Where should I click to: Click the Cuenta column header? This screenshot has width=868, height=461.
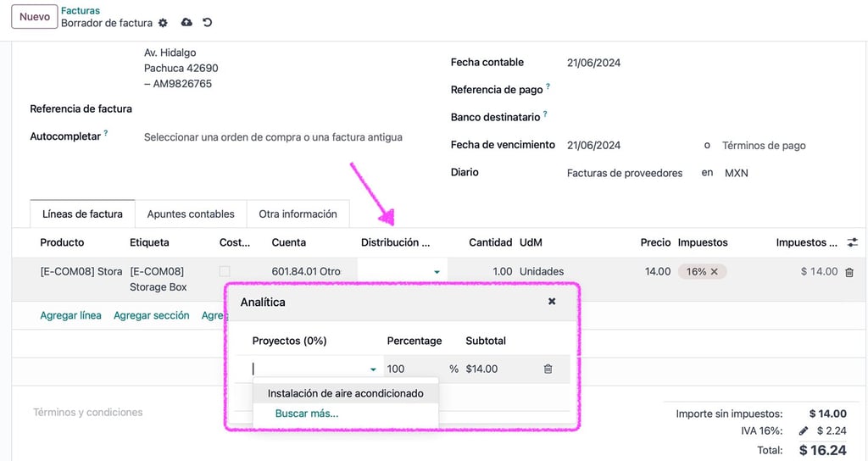pyautogui.click(x=289, y=242)
